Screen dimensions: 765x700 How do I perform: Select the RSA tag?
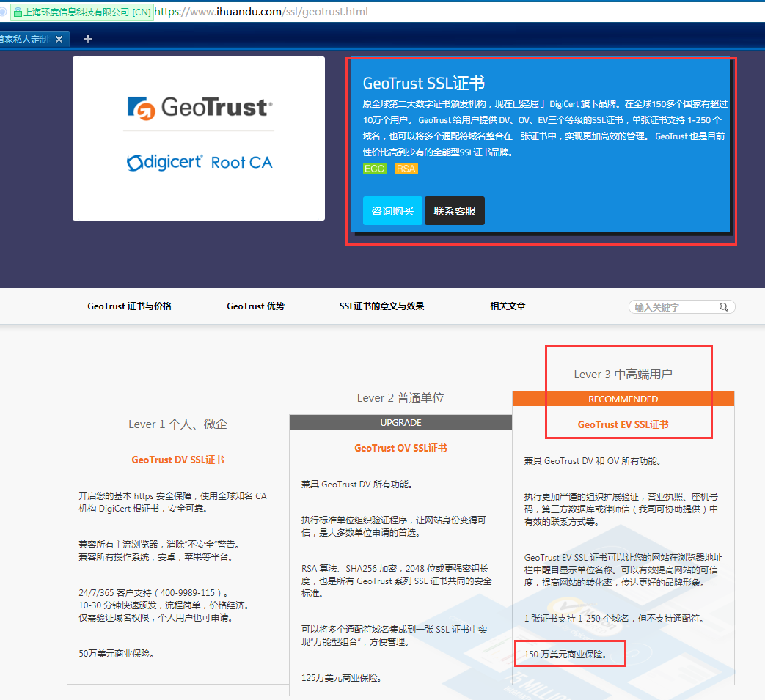(x=406, y=169)
